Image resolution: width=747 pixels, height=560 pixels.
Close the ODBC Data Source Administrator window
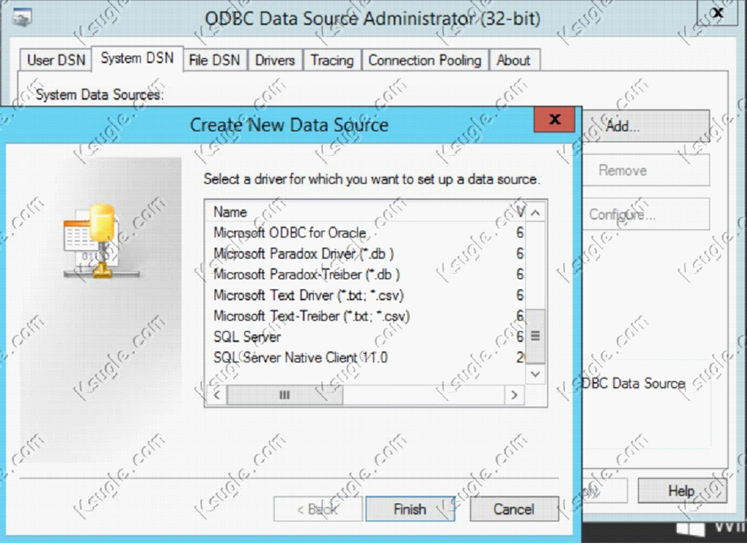pyautogui.click(x=717, y=13)
